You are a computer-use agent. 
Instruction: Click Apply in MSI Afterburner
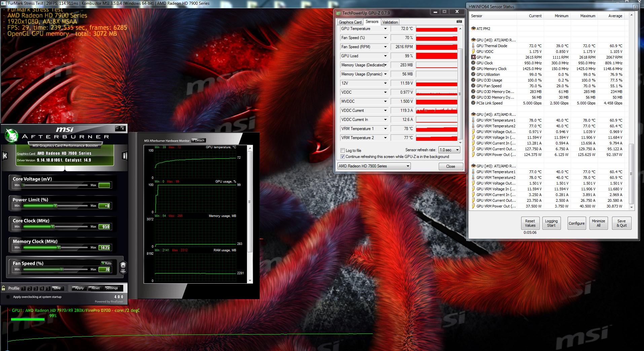(x=79, y=288)
